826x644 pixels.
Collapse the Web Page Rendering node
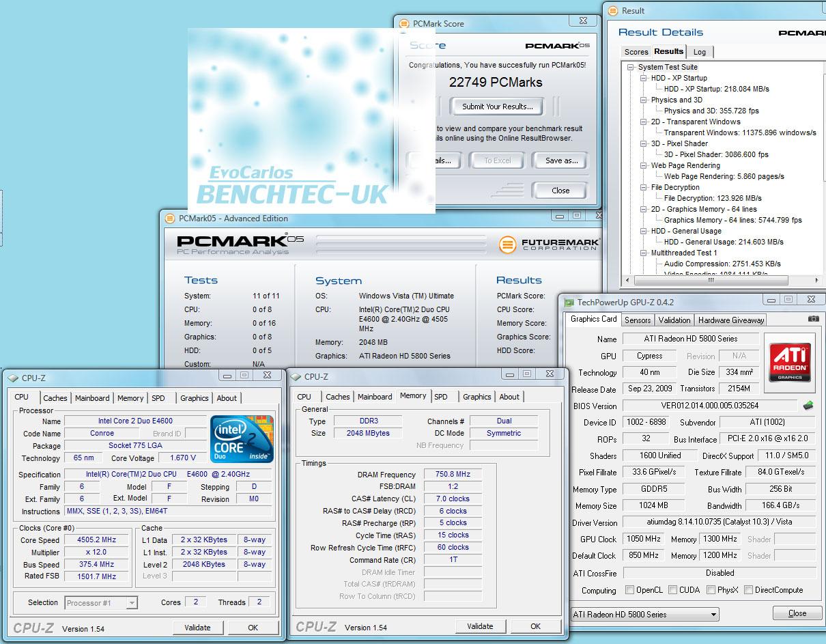[x=644, y=165]
